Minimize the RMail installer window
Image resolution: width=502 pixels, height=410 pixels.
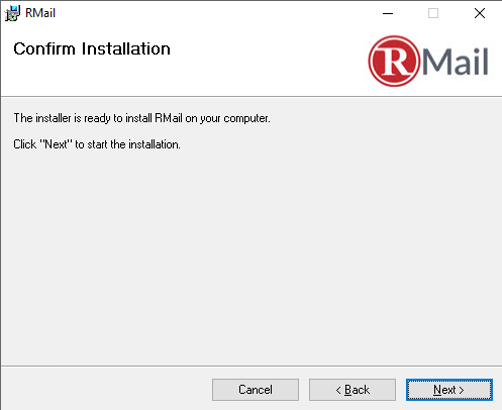coord(388,13)
